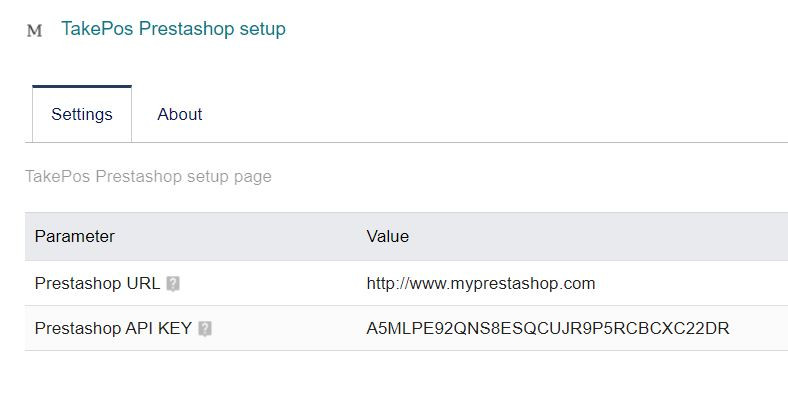
Task: Click help icon beside Prestashop API KEY
Action: point(205,328)
